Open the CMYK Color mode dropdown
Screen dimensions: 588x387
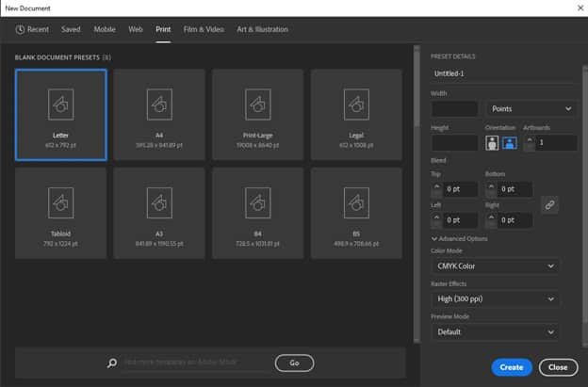[x=495, y=266]
